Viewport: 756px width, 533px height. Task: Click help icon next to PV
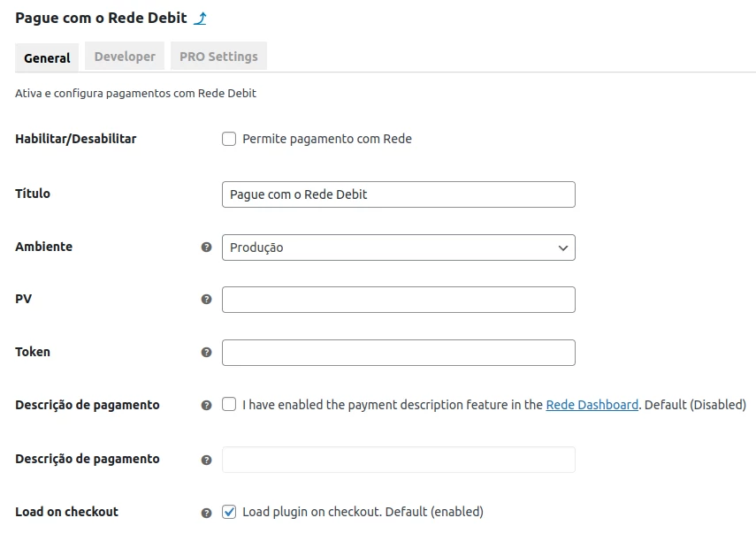(207, 300)
